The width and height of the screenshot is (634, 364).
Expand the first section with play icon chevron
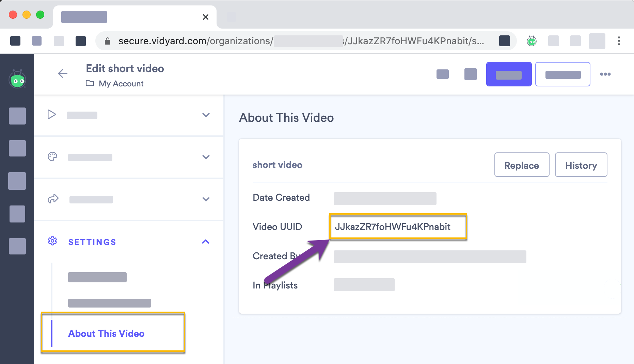tap(206, 115)
